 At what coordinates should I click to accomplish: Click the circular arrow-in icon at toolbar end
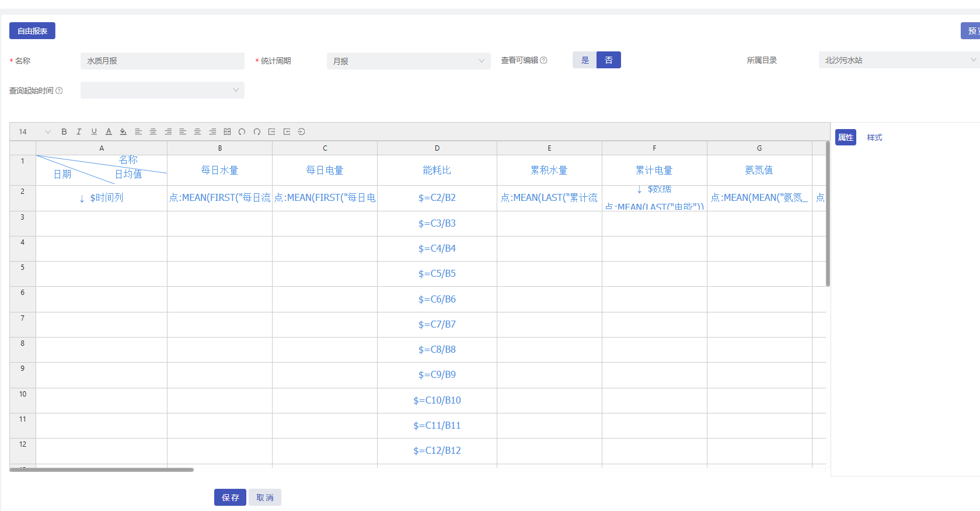pos(301,132)
